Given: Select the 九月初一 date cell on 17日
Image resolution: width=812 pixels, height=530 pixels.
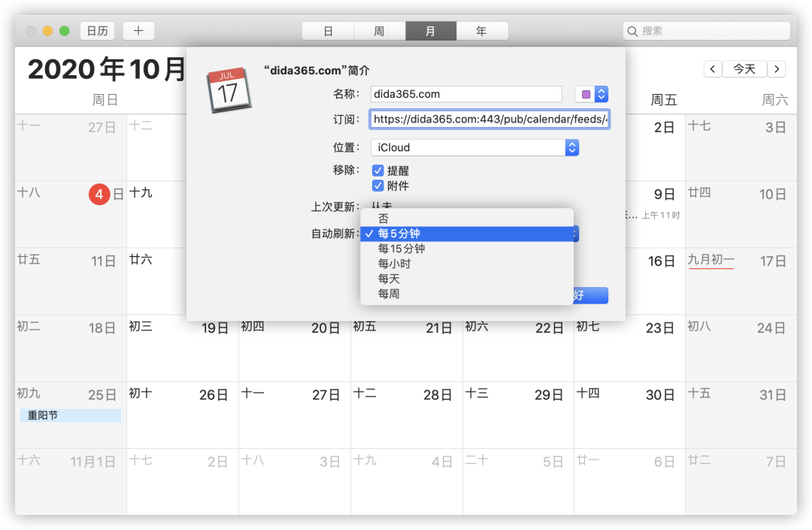Looking at the screenshot, I should 741,282.
